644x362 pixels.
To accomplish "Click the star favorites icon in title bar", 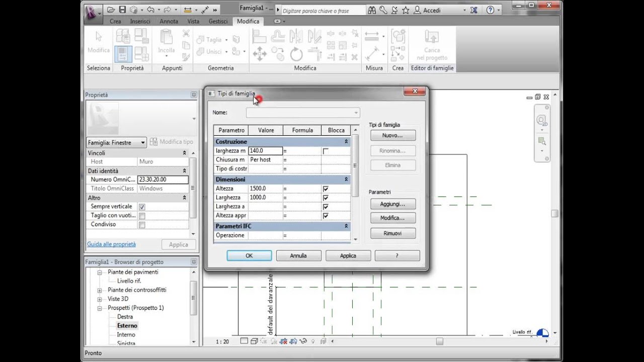I will pyautogui.click(x=406, y=10).
